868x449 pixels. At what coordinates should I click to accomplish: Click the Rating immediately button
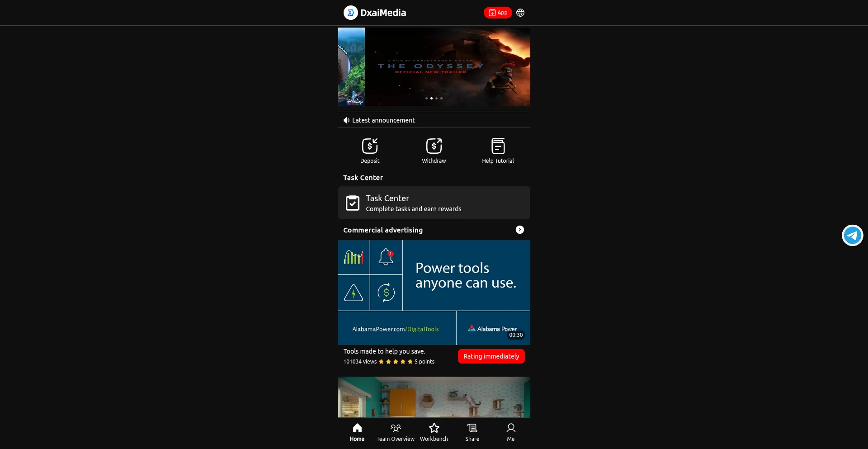[x=491, y=356]
